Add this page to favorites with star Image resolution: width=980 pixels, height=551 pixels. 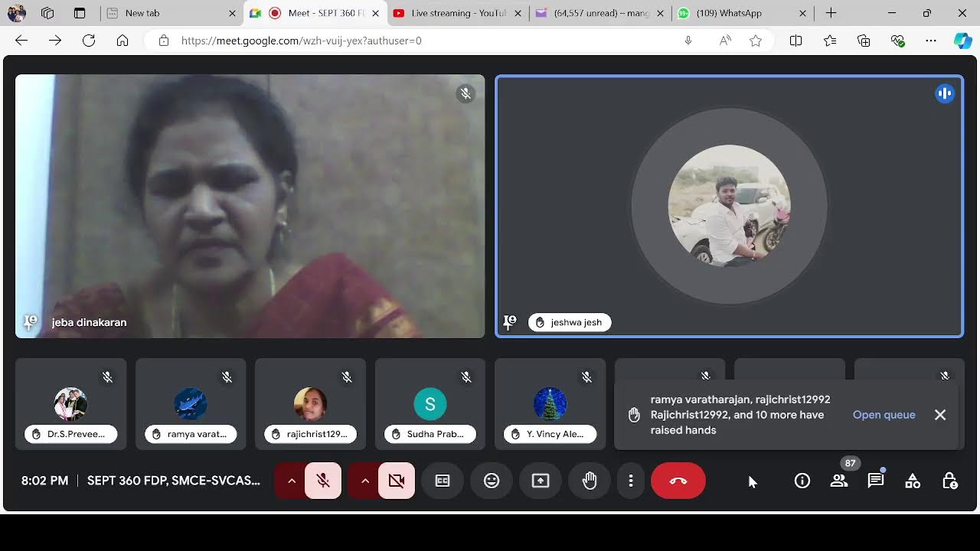pyautogui.click(x=756, y=41)
